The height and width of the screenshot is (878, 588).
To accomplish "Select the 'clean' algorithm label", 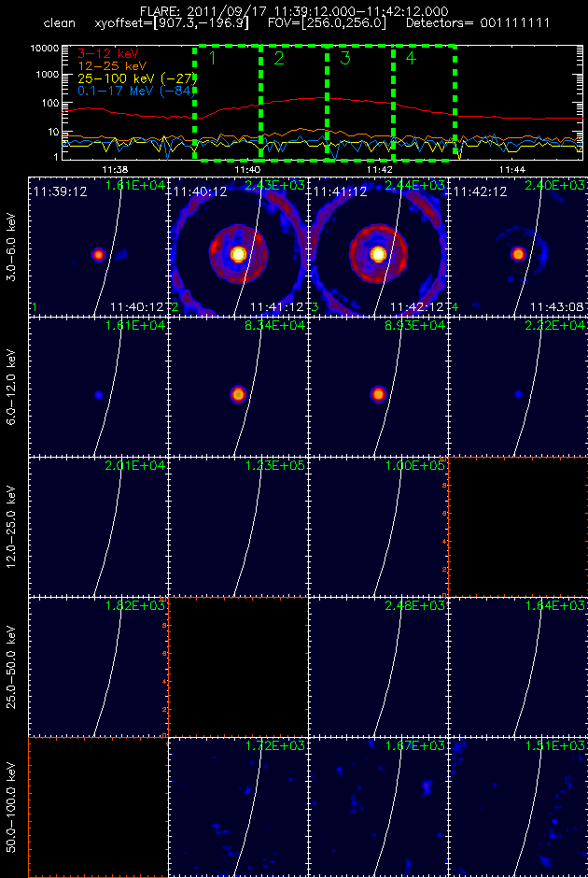I will click(60, 23).
